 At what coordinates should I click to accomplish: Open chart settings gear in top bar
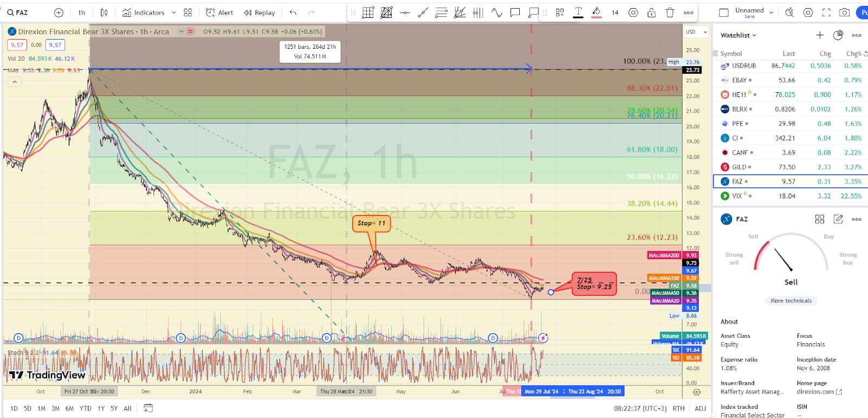point(808,12)
